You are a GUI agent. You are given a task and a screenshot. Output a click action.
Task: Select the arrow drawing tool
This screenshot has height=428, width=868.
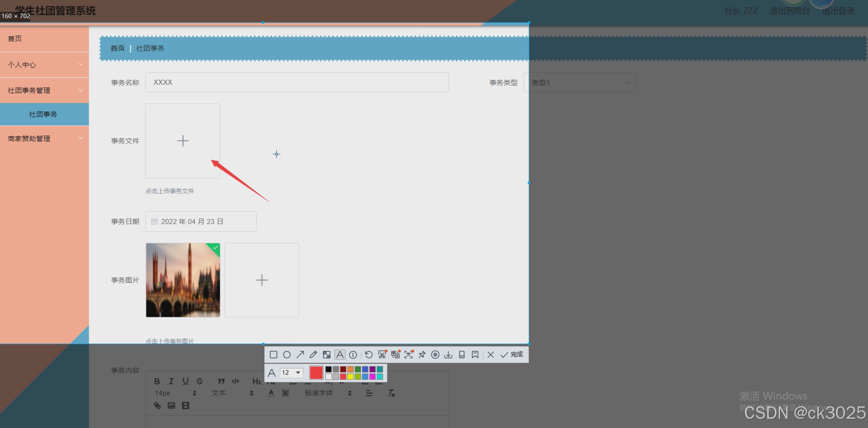pos(300,355)
